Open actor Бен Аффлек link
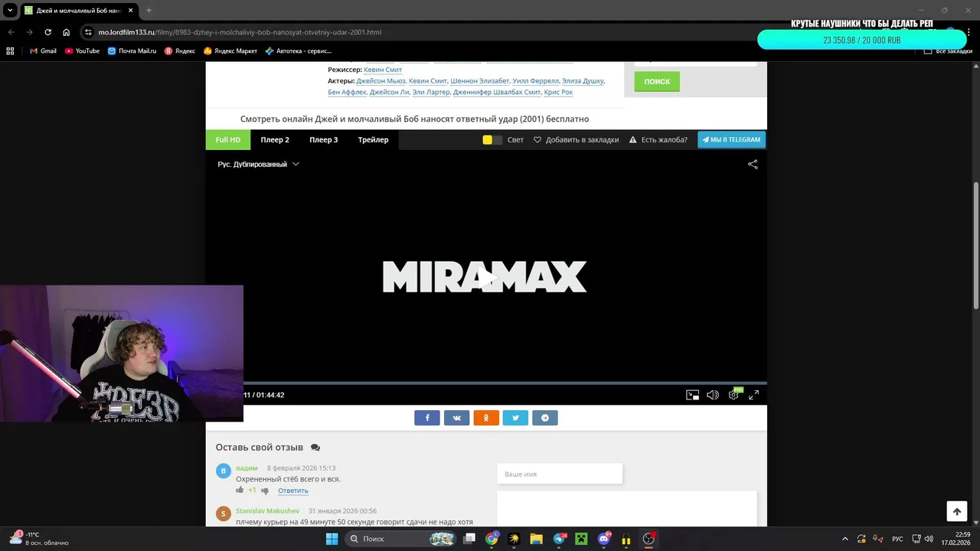The image size is (980, 551). 347,92
